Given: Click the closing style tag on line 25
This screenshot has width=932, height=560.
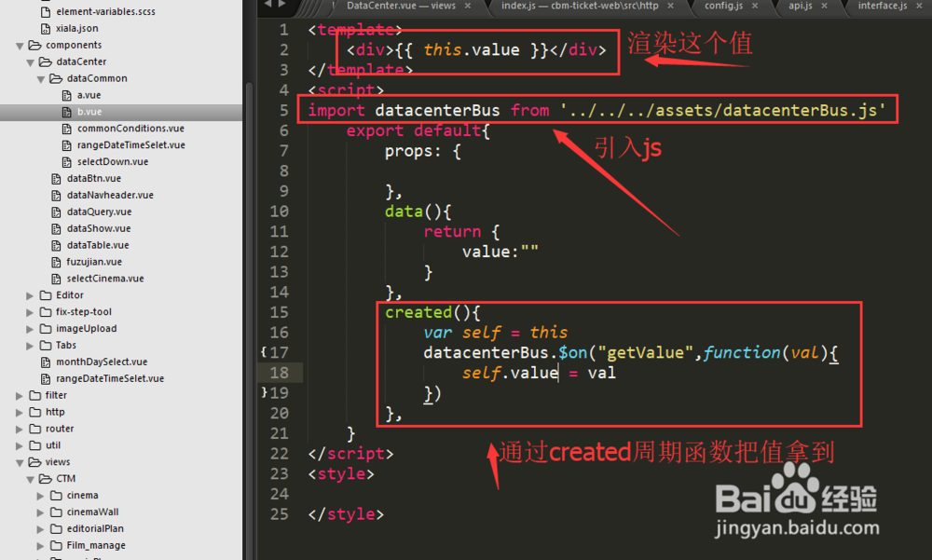Looking at the screenshot, I should pos(346,514).
